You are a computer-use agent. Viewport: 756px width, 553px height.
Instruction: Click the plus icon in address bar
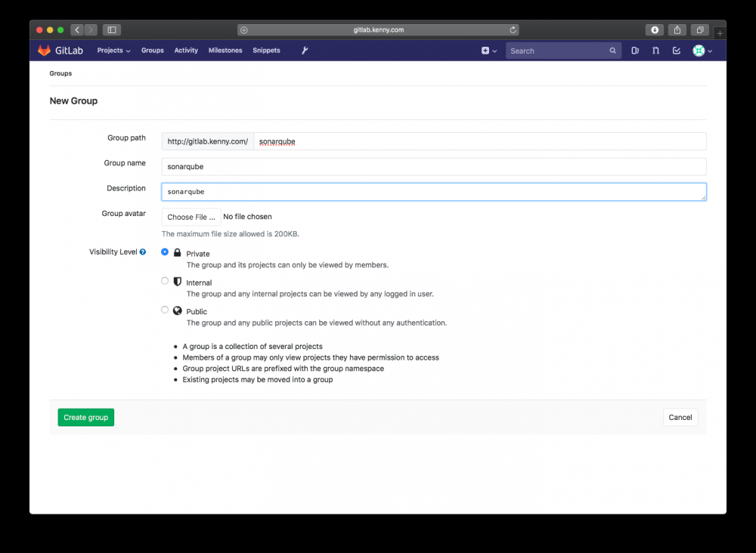pyautogui.click(x=244, y=30)
